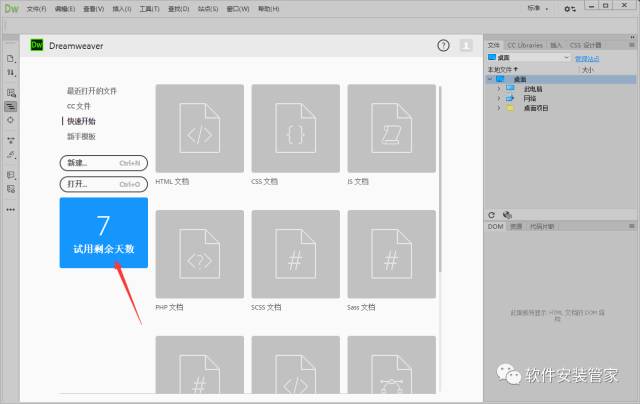
Task: Select the HTML 文档 file type icon
Action: point(200,128)
